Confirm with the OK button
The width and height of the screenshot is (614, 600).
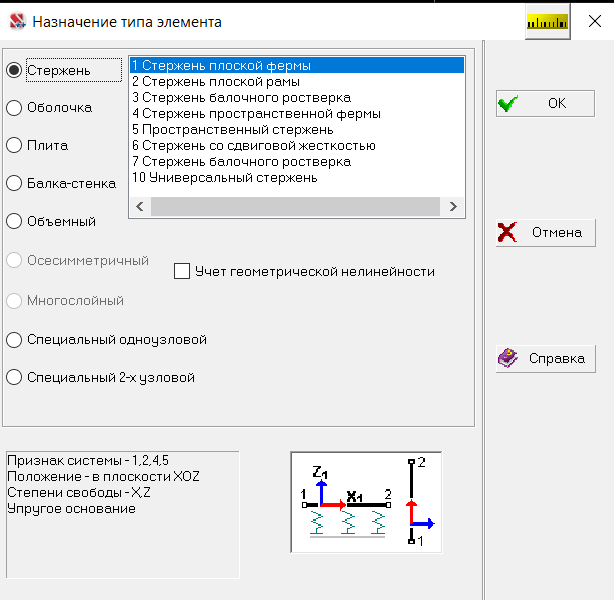pos(545,103)
